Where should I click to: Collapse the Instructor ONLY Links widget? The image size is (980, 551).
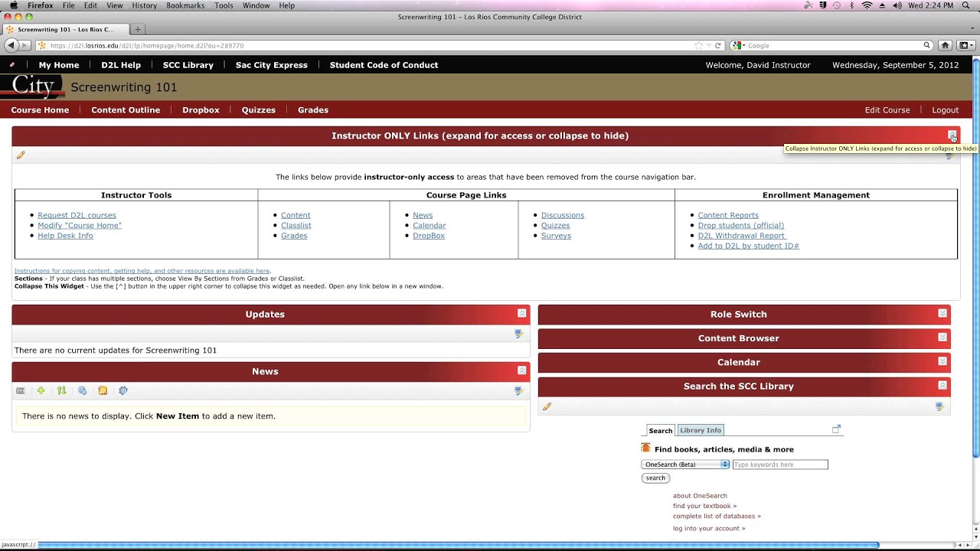click(x=952, y=135)
